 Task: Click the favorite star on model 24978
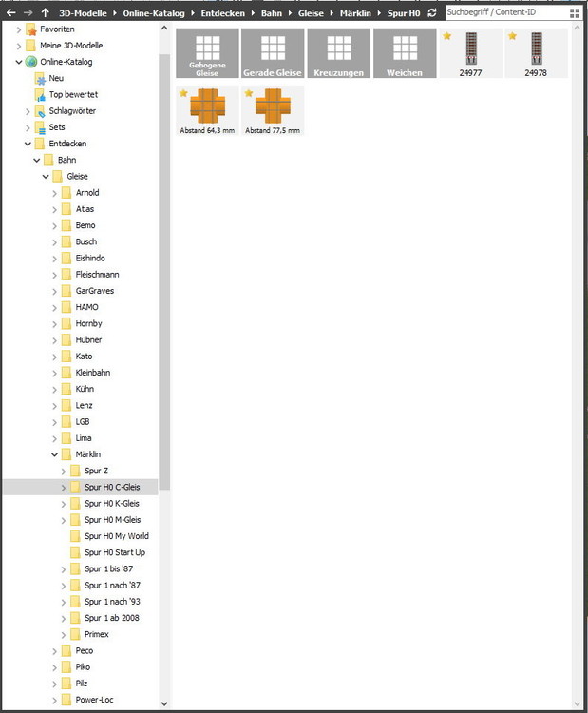click(x=513, y=36)
